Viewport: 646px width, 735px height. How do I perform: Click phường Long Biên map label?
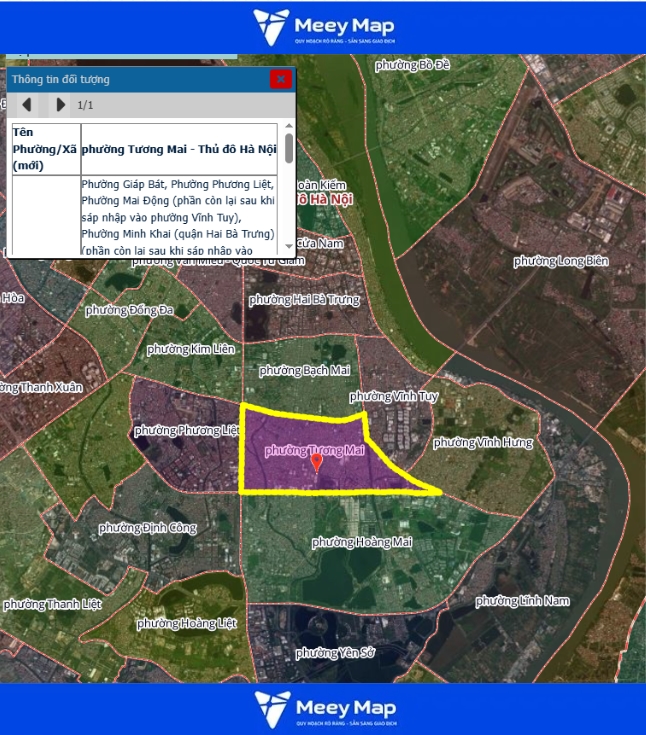coord(560,261)
